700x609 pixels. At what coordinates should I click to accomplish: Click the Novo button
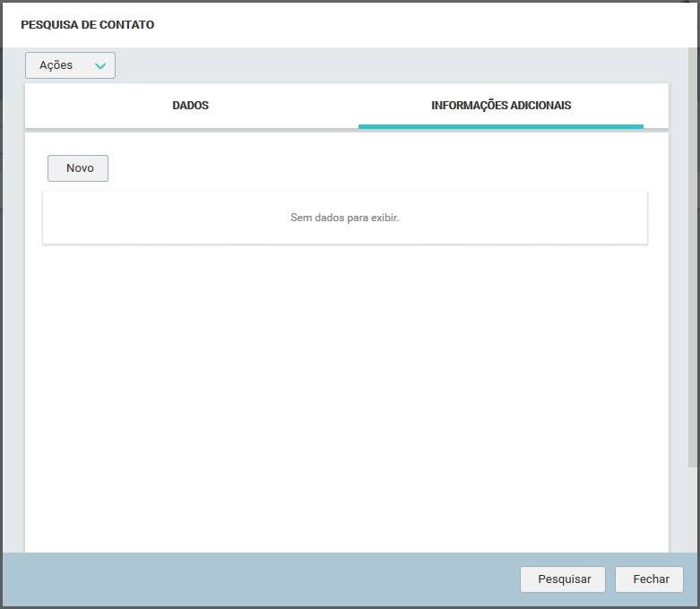(x=78, y=168)
